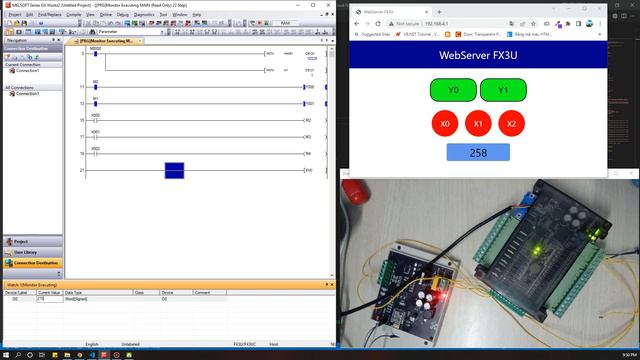Screen dimensions: 640x360
Task: Open the Project section in Navigation
Action: [x=33, y=242]
